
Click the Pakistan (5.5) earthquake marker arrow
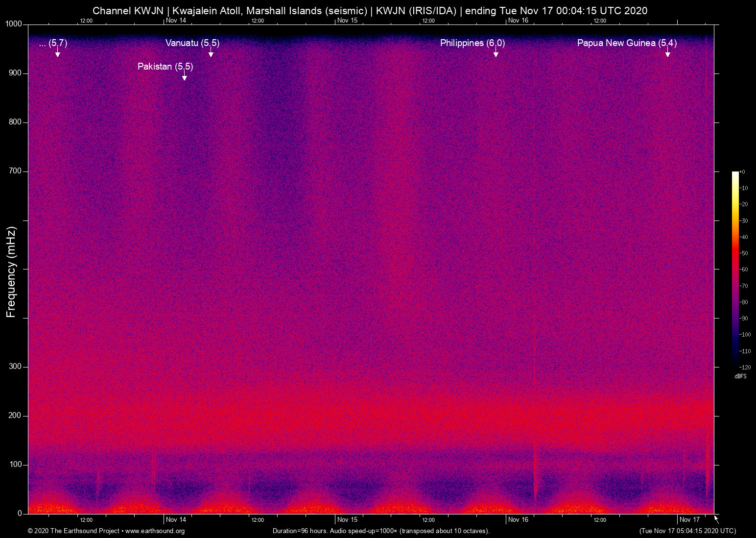click(x=185, y=76)
